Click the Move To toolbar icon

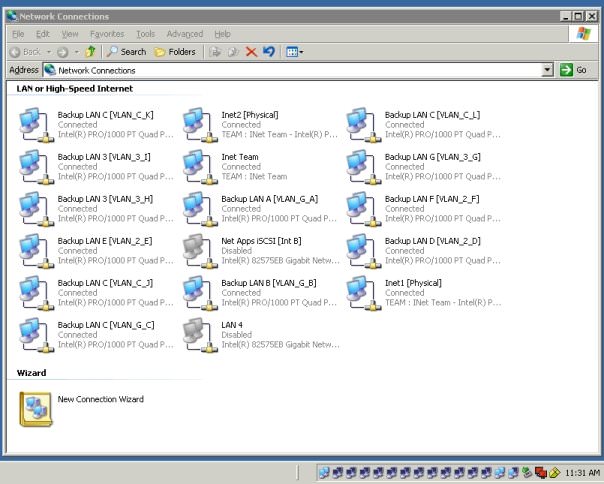coord(215,52)
